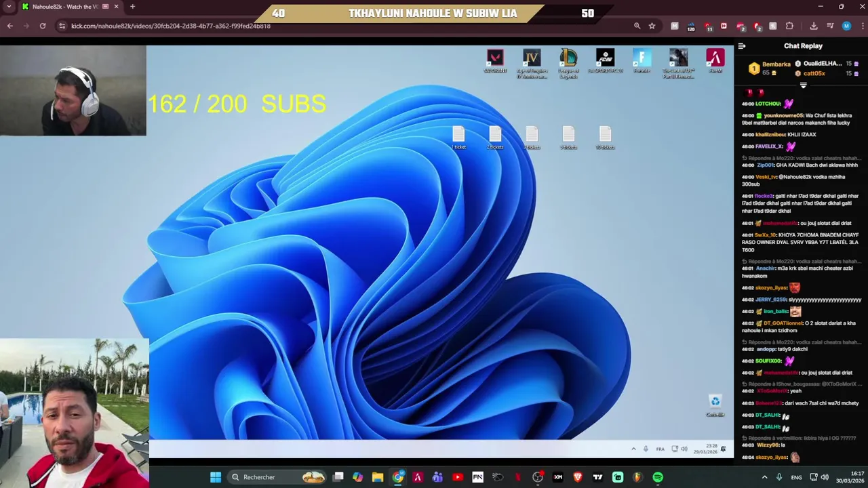This screenshot has height=488, width=868.
Task: Show hidden system tray icons
Action: (x=765, y=477)
